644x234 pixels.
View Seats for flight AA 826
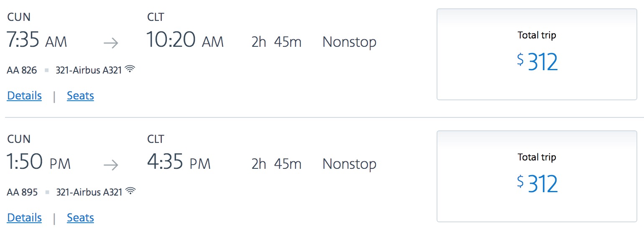80,96
